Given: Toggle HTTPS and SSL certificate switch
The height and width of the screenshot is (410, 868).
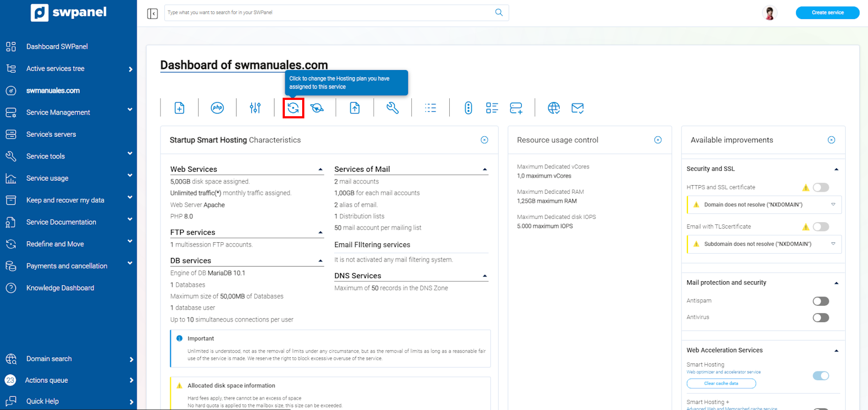Looking at the screenshot, I should point(821,187).
